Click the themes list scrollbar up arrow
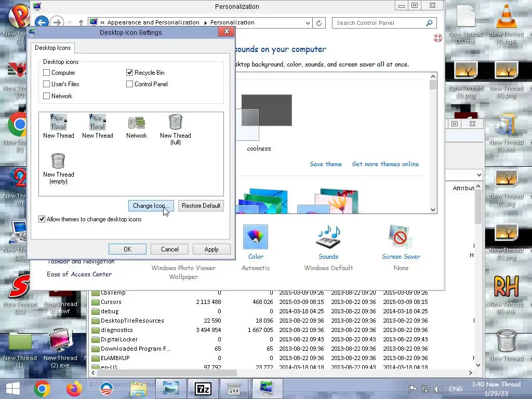The width and height of the screenshot is (532, 399). pos(433,76)
